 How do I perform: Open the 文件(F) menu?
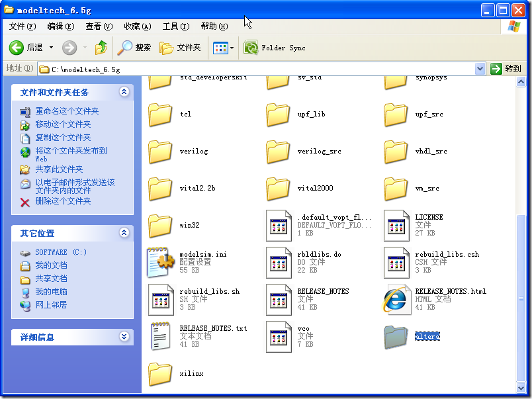(x=22, y=26)
